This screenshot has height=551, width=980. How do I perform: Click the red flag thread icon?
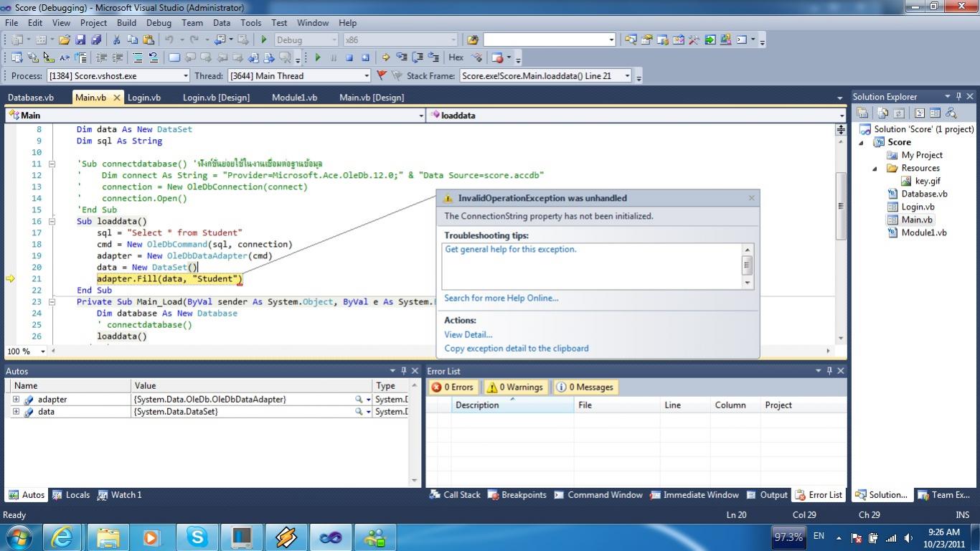[x=382, y=75]
